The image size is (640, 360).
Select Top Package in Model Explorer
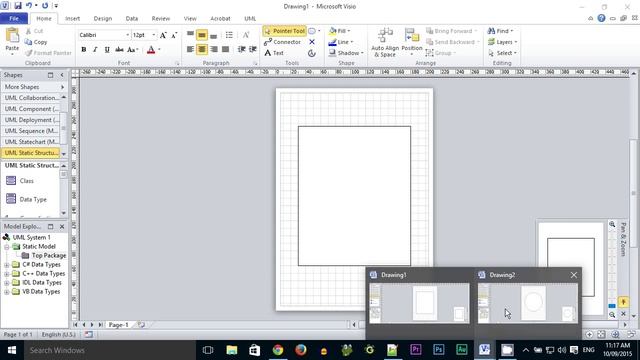(44, 256)
